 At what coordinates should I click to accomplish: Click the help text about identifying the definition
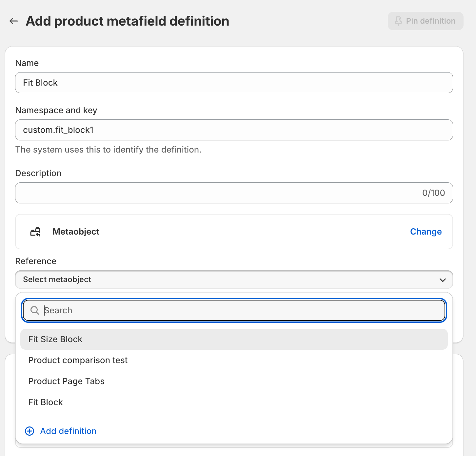pos(108,150)
